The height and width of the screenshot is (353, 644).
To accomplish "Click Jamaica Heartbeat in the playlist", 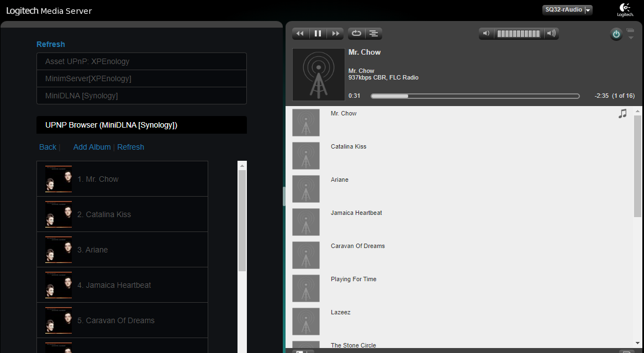I will (x=356, y=213).
